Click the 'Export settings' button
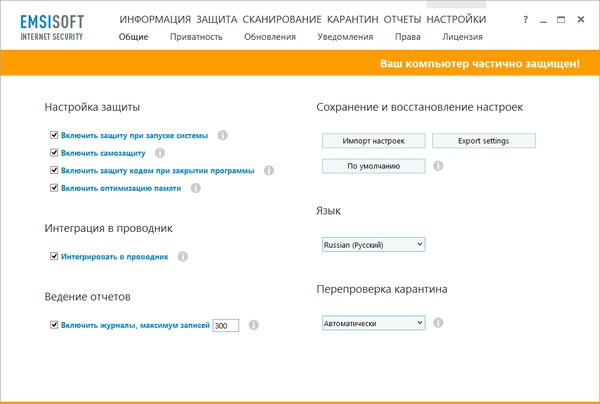600x404 pixels. (x=483, y=141)
